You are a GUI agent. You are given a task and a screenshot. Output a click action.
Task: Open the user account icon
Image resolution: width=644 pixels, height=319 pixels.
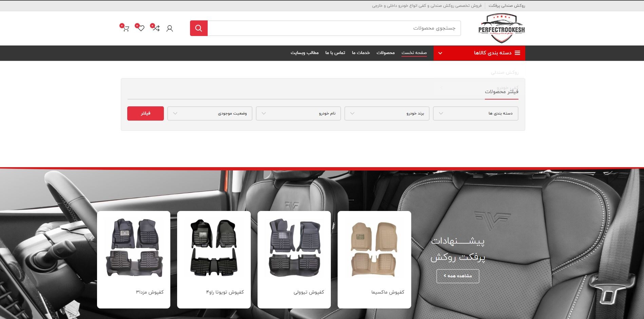click(170, 29)
